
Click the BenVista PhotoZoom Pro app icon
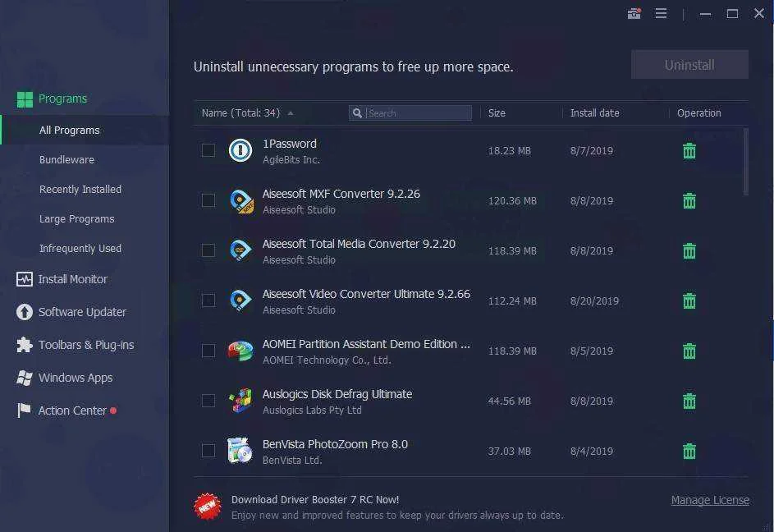click(240, 451)
